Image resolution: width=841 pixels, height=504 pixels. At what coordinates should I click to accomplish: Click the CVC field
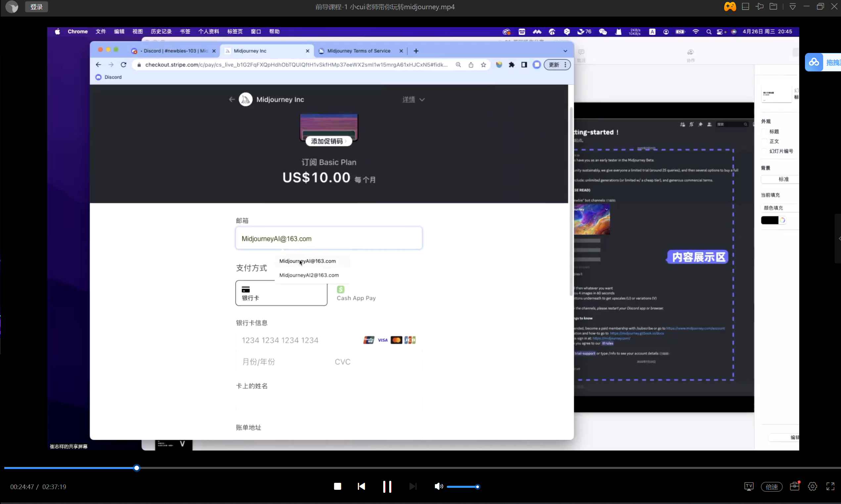pyautogui.click(x=375, y=362)
